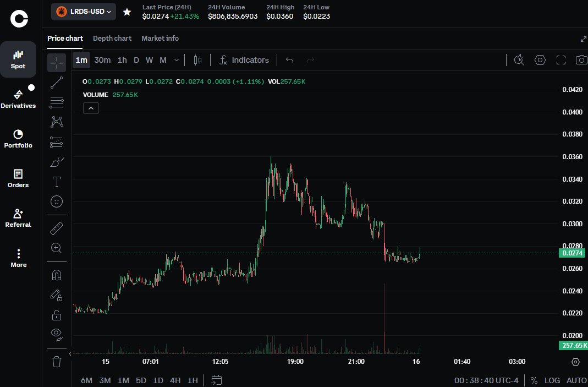588x387 pixels.
Task: Enter fullscreen chart mode
Action: click(561, 60)
